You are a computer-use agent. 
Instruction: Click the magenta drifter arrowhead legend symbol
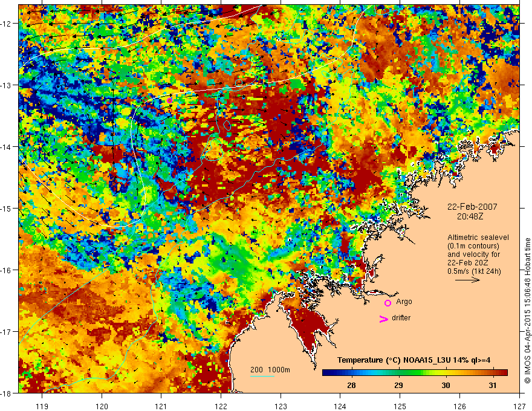point(384,319)
